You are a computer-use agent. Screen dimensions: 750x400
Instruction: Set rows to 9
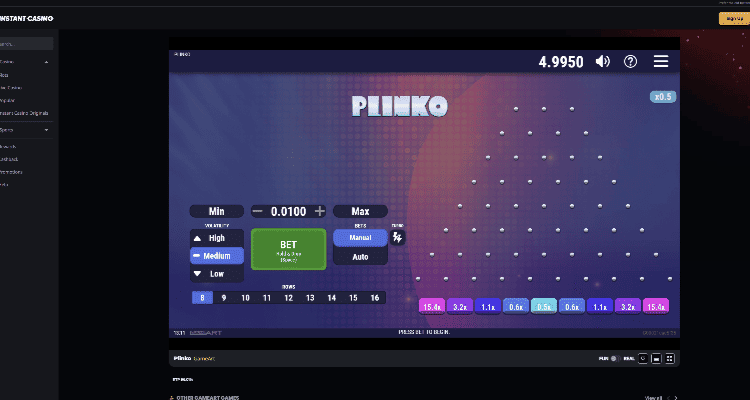click(x=224, y=298)
